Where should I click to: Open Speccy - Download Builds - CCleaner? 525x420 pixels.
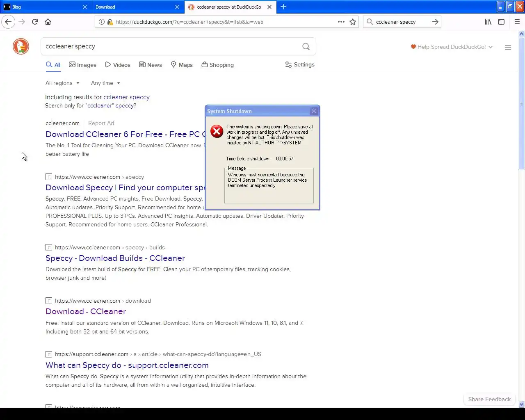point(115,258)
